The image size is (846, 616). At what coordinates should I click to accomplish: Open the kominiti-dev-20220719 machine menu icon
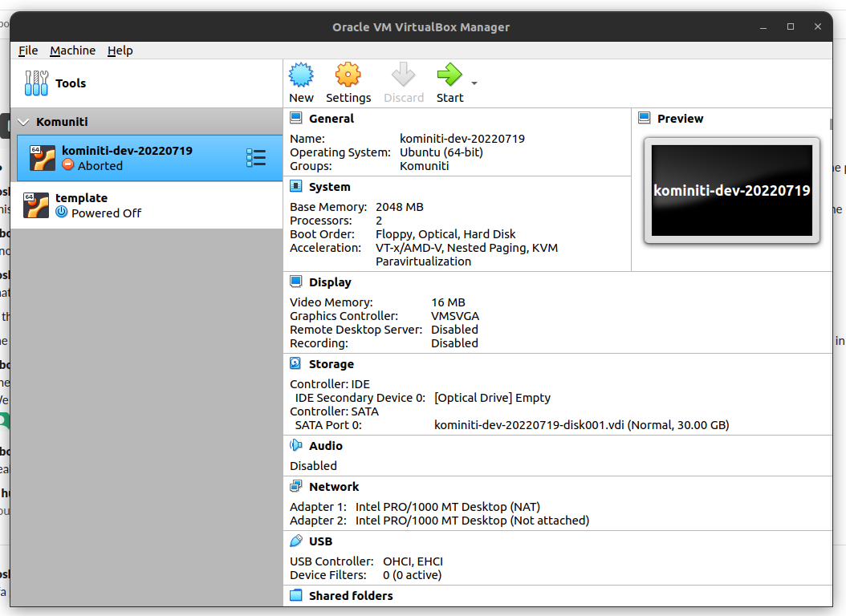point(256,158)
